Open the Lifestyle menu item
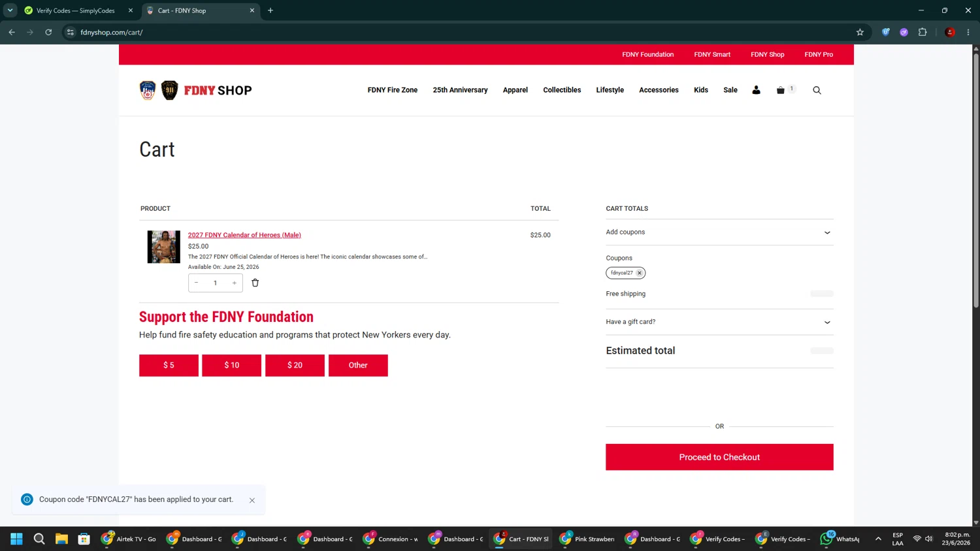 [610, 90]
